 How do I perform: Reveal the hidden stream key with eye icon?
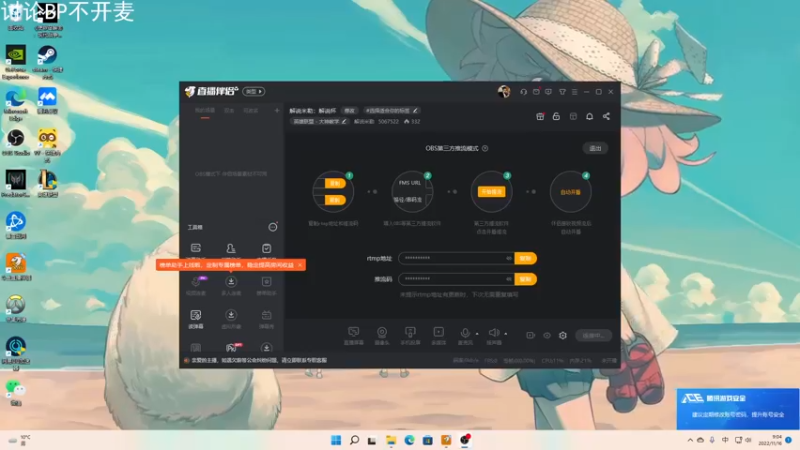(x=509, y=279)
